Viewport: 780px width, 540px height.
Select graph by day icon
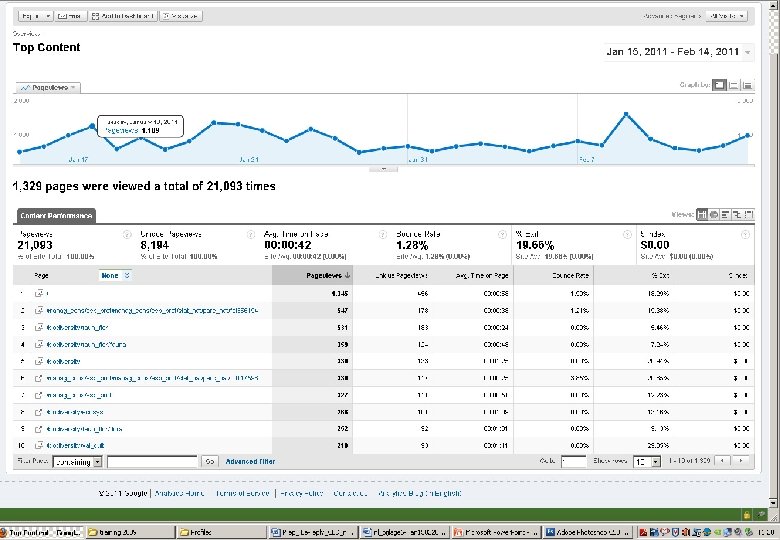[x=719, y=85]
